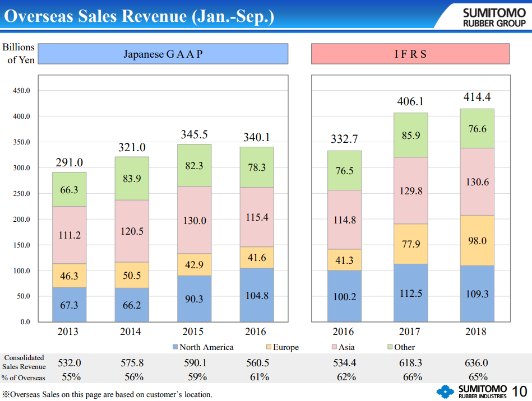Select the 2017 year label

(x=410, y=331)
